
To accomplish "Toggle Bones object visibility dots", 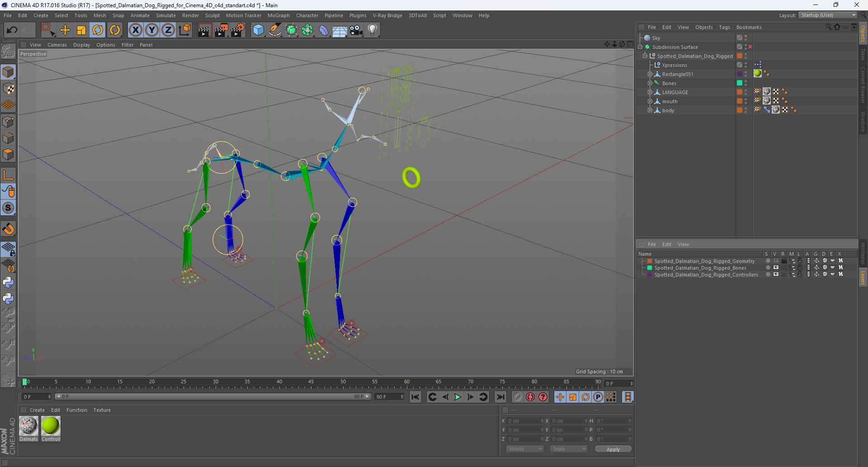I will coord(745,83).
